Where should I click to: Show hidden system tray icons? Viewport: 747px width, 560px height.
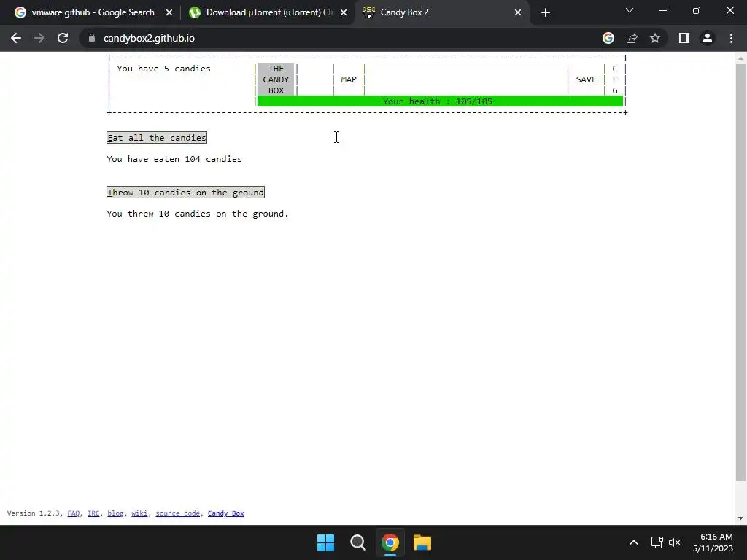coord(634,542)
